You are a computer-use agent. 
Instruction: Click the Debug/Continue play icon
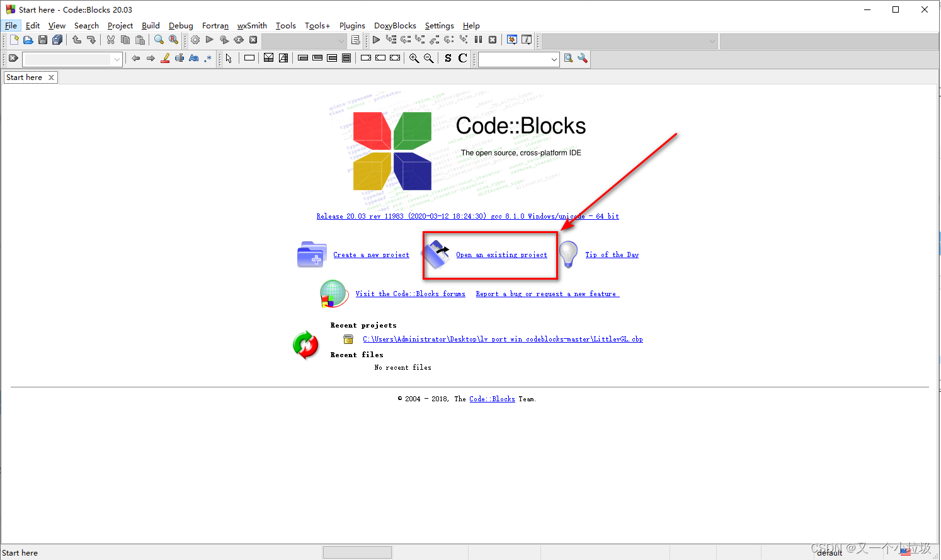tap(376, 40)
